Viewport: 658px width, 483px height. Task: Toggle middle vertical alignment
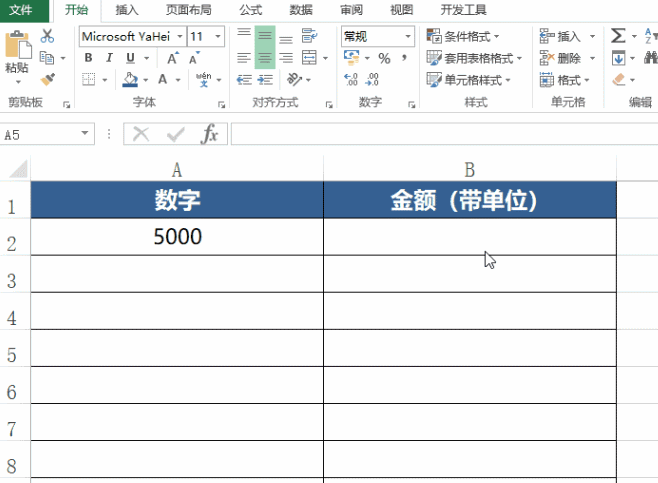point(265,36)
